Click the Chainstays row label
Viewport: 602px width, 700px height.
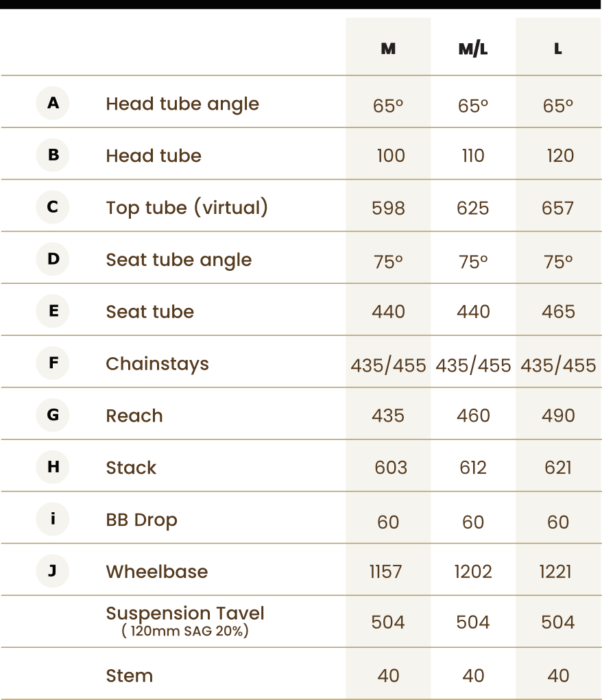pos(157,364)
